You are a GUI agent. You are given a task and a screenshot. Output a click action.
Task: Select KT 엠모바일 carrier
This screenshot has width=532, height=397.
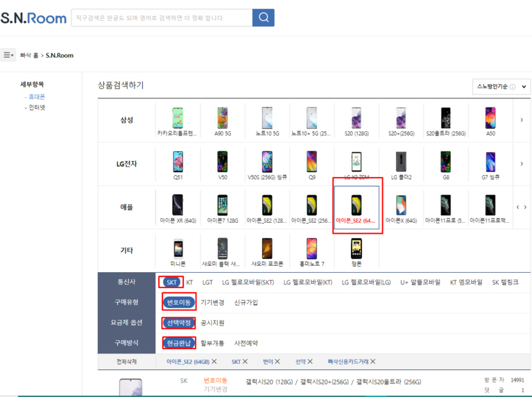[x=466, y=282]
